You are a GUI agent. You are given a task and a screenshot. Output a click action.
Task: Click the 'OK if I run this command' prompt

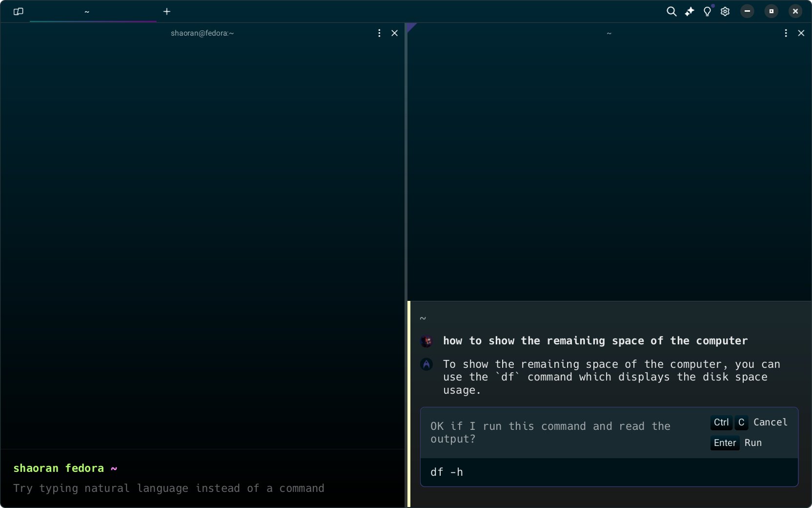point(550,433)
